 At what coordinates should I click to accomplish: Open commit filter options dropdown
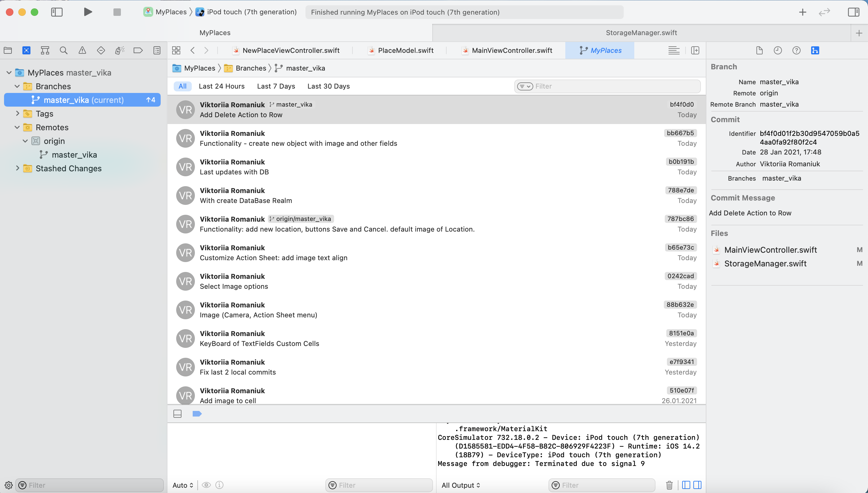coord(525,86)
